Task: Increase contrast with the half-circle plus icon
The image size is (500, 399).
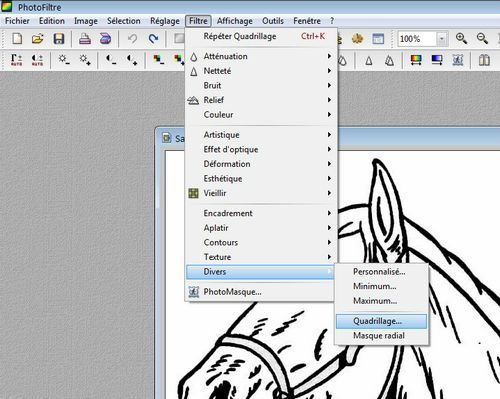Action: pos(132,60)
